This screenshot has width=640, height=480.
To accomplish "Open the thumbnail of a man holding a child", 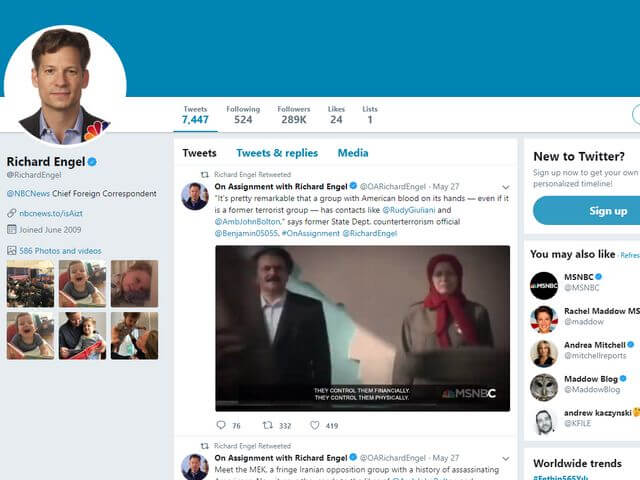I will coord(82,336).
